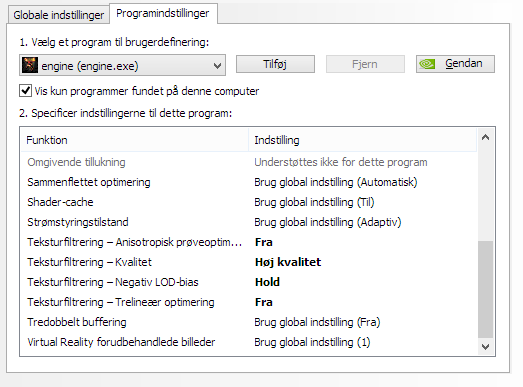523x387 pixels.
Task: Select Virtual Reality forudbehandlede billeder row
Action: [x=249, y=342]
